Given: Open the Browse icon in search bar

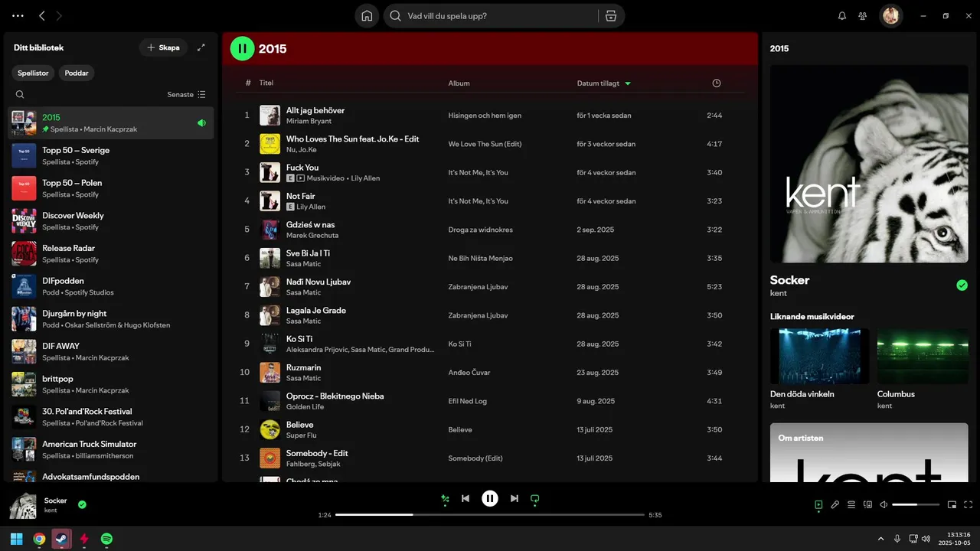Looking at the screenshot, I should 611,15.
